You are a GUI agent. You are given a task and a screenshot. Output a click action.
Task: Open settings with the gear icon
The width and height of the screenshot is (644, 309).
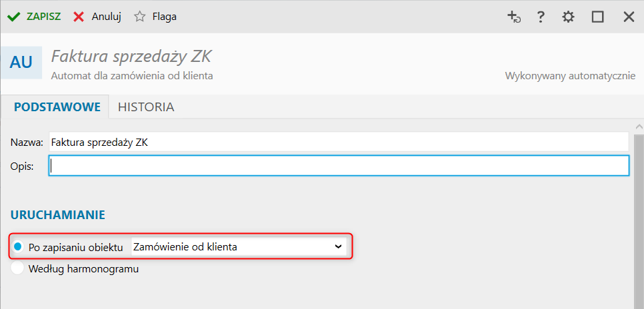568,17
